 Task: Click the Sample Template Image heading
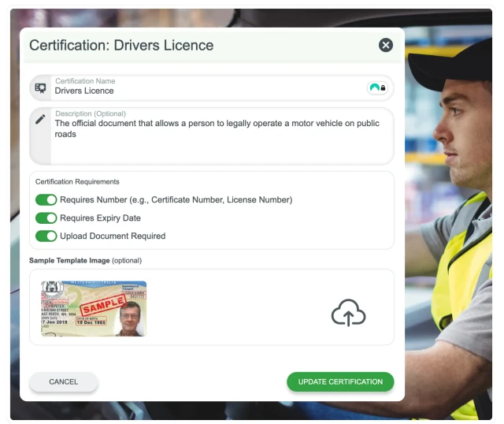pyautogui.click(x=69, y=260)
